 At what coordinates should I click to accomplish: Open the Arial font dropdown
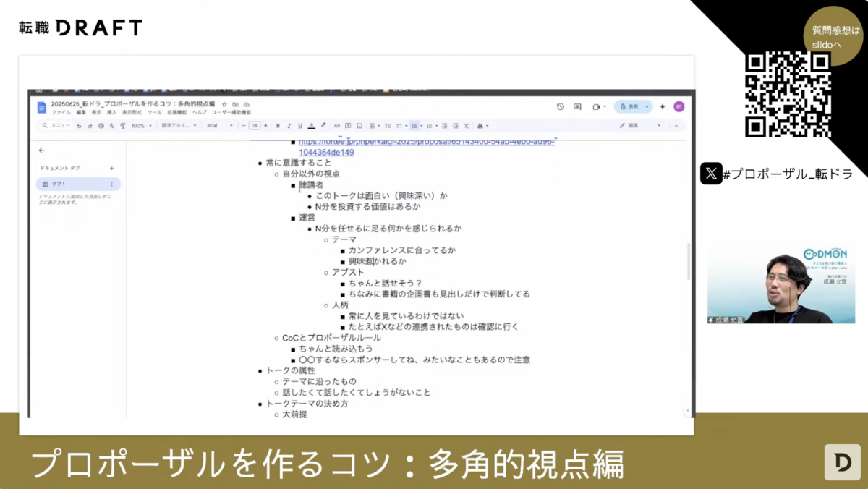point(219,126)
